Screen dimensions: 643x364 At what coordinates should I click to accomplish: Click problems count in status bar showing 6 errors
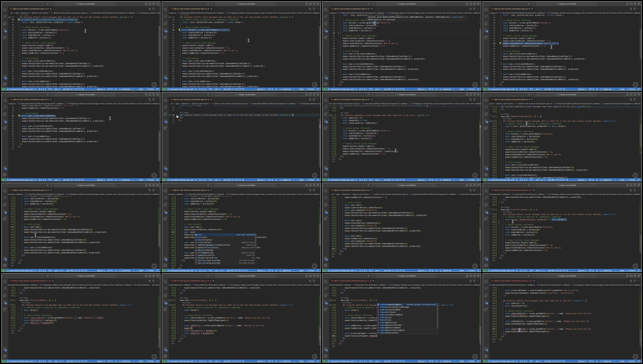[203, 361]
